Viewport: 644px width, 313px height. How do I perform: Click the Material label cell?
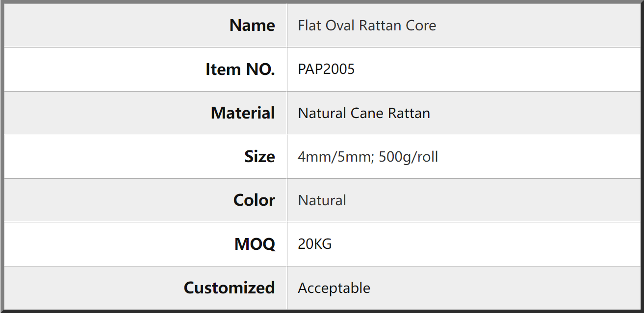(x=146, y=113)
